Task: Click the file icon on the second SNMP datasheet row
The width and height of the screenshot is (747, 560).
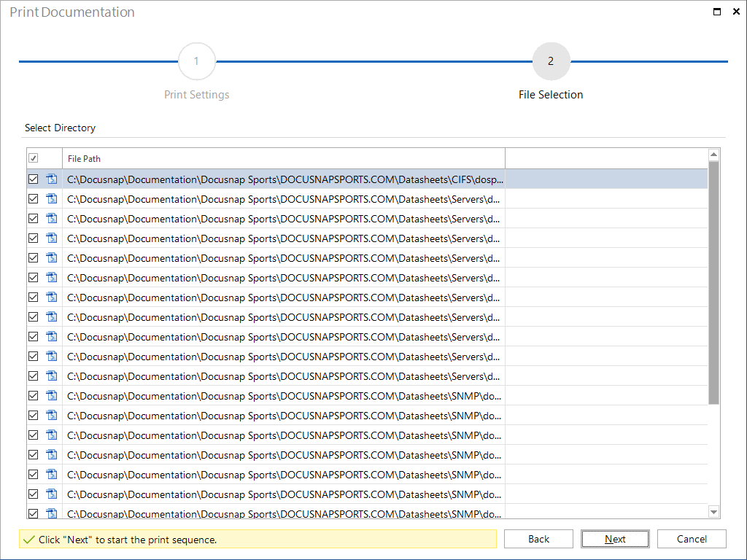Action: [x=52, y=415]
